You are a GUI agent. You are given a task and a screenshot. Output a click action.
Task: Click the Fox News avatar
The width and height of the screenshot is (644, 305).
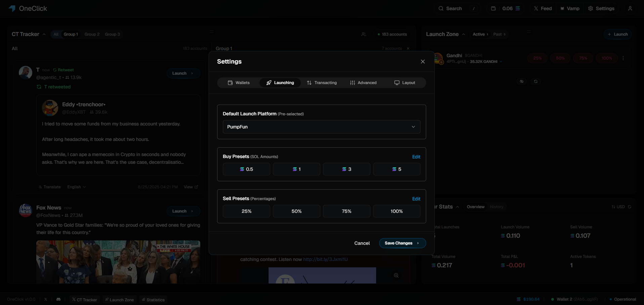coord(26,211)
